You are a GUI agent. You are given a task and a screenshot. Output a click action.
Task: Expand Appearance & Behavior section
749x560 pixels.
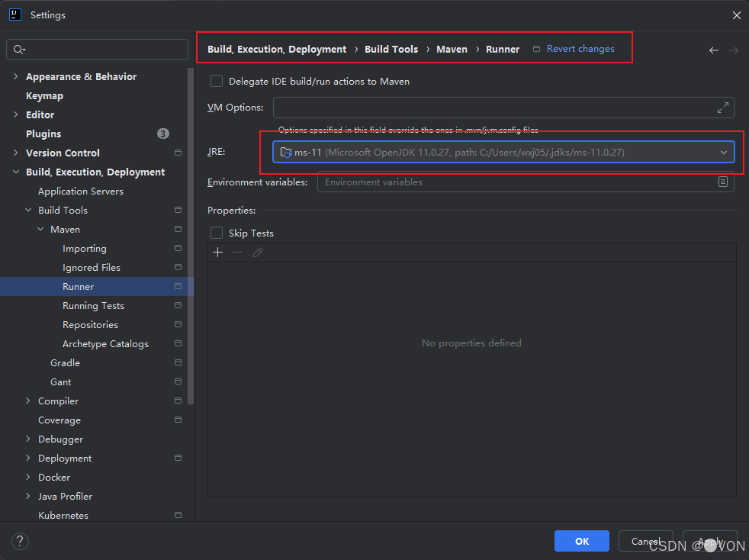point(16,76)
